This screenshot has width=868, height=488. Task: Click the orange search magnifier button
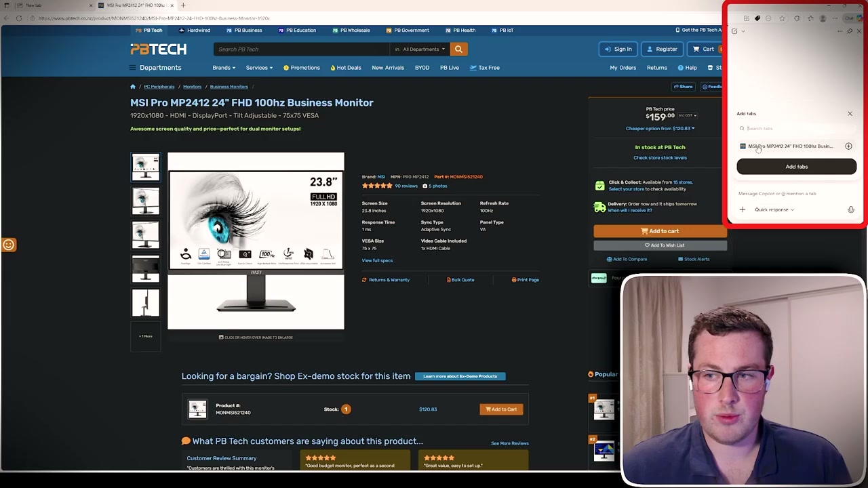[458, 49]
